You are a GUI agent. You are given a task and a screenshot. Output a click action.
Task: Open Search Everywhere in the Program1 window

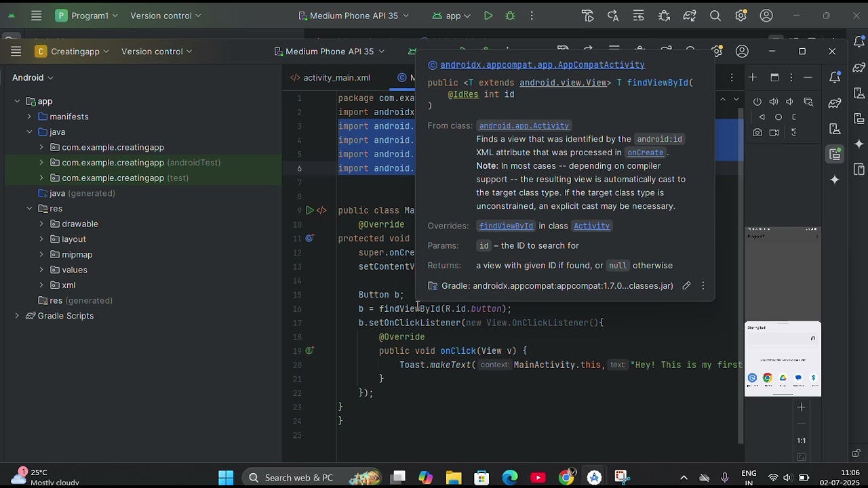(x=715, y=16)
